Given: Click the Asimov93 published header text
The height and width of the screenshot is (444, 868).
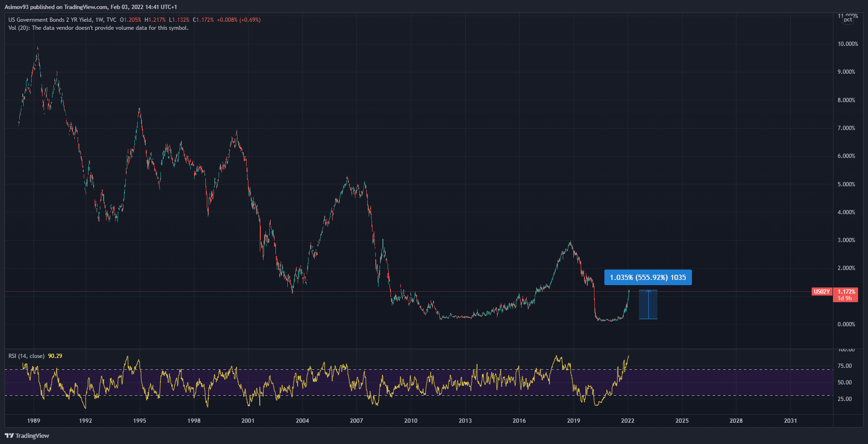Looking at the screenshot, I should (90, 7).
